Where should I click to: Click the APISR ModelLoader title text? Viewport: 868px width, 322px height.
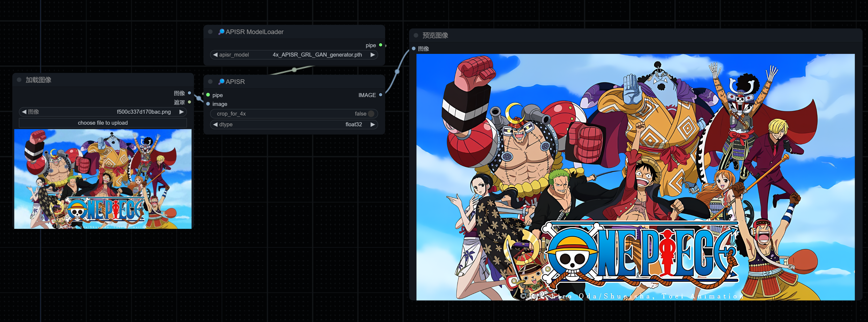tap(254, 32)
